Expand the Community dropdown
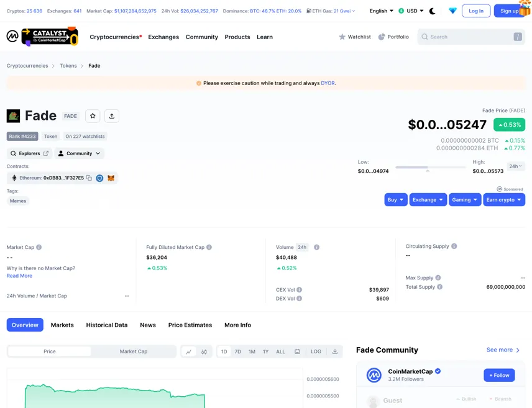Image resolution: width=532 pixels, height=408 pixels. pos(80,153)
